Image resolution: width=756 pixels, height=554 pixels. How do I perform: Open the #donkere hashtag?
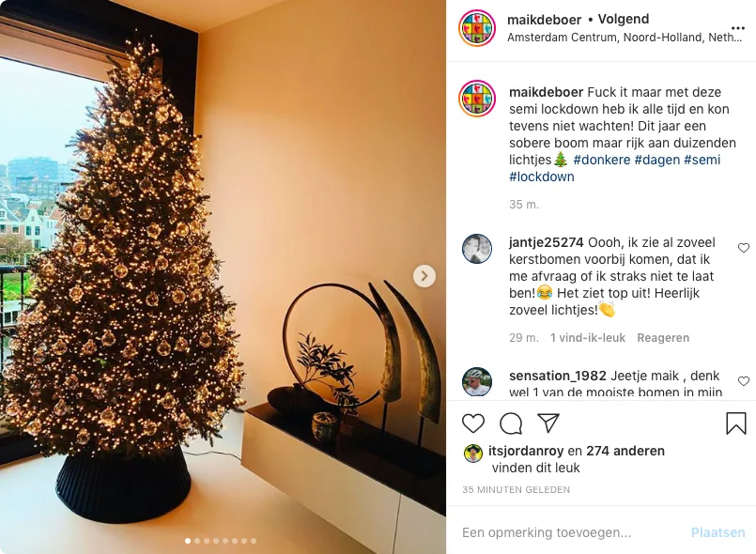(602, 160)
